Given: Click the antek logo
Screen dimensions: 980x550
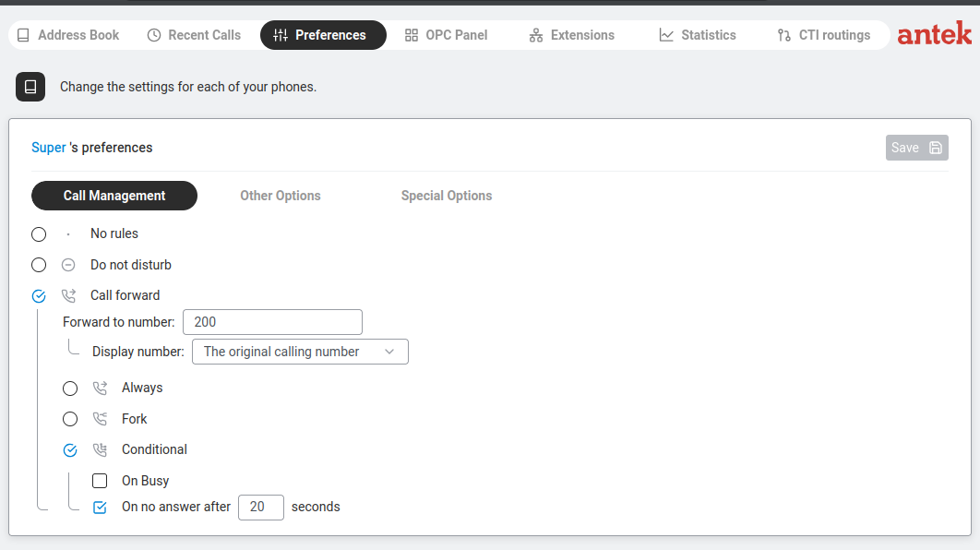Looking at the screenshot, I should 935,34.
